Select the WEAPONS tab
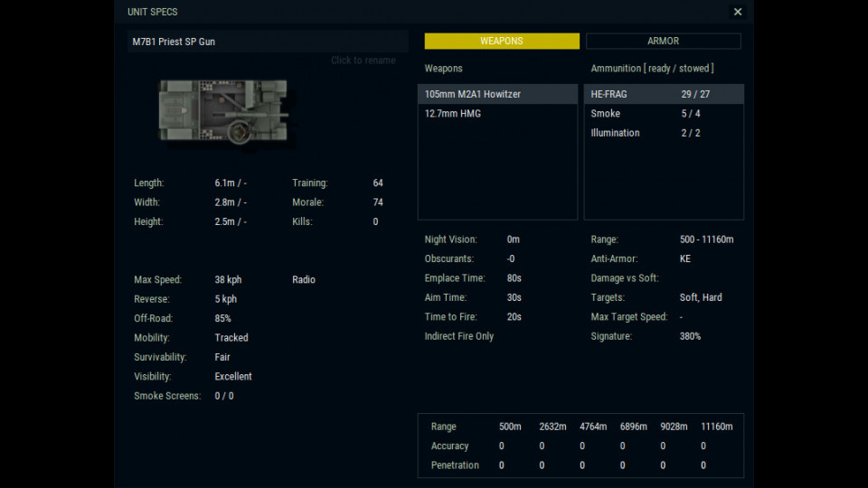Screen dimensions: 868x488 pos(502,41)
